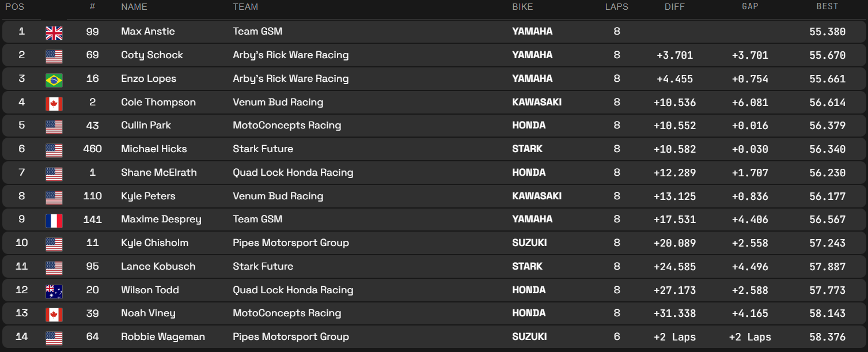This screenshot has height=352, width=868.
Task: Select Cullin Park's row
Action: [x=434, y=126]
